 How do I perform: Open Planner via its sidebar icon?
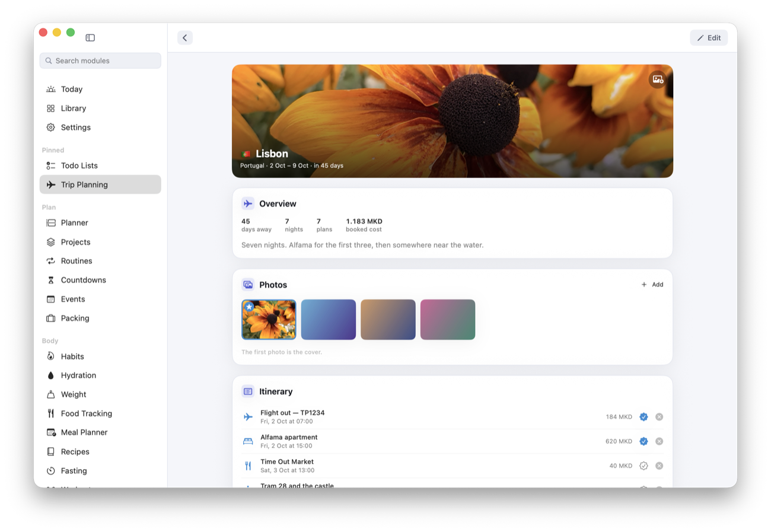coord(51,223)
